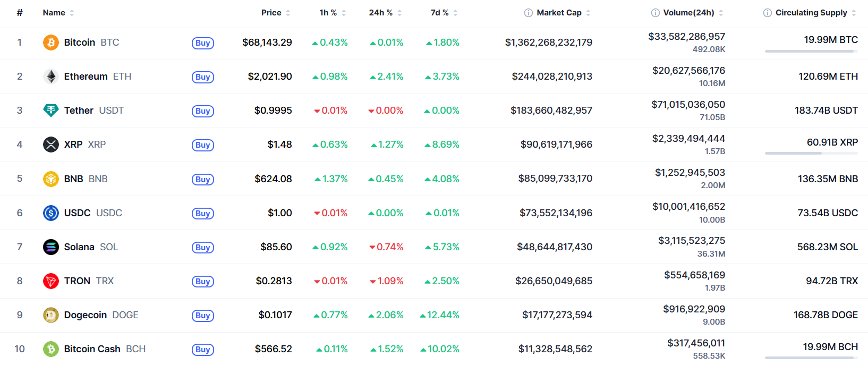This screenshot has width=868, height=365.
Task: Open the Circulating Supply info icon
Action: click(x=768, y=13)
